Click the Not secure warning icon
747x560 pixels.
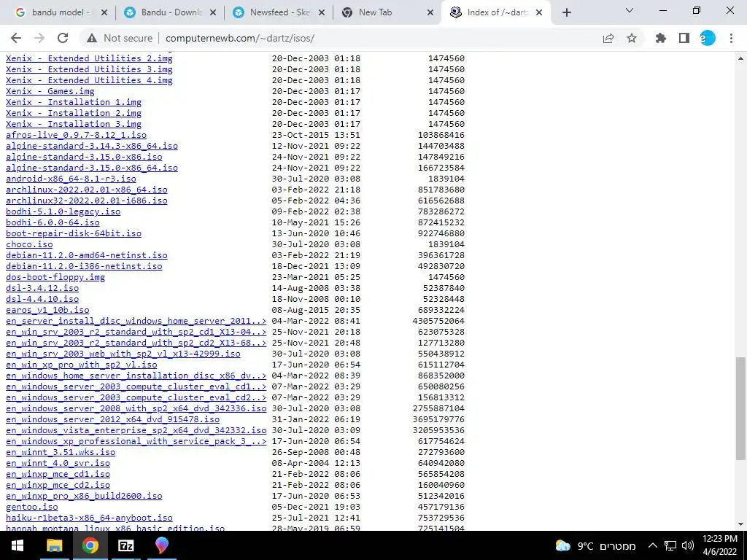click(92, 38)
